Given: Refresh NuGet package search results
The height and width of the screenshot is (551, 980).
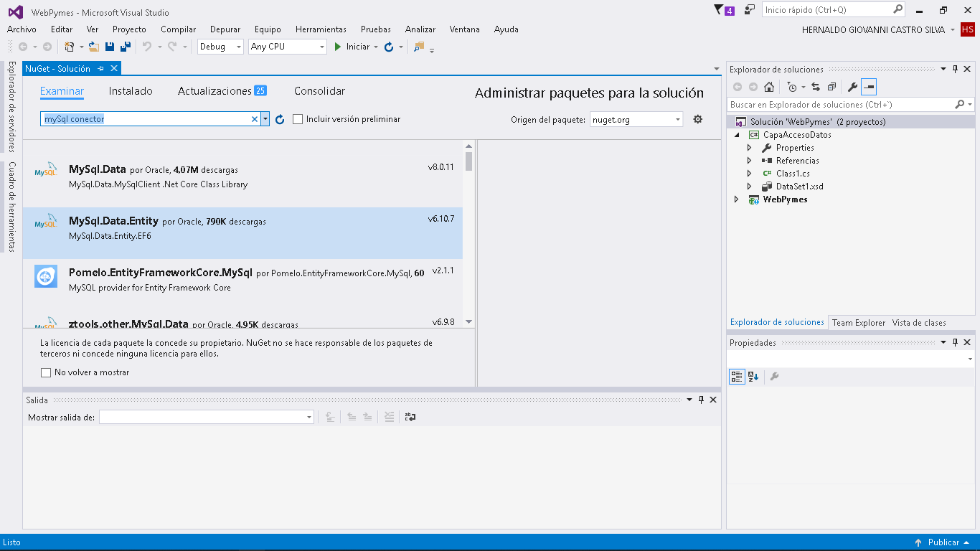Looking at the screenshot, I should 280,119.
